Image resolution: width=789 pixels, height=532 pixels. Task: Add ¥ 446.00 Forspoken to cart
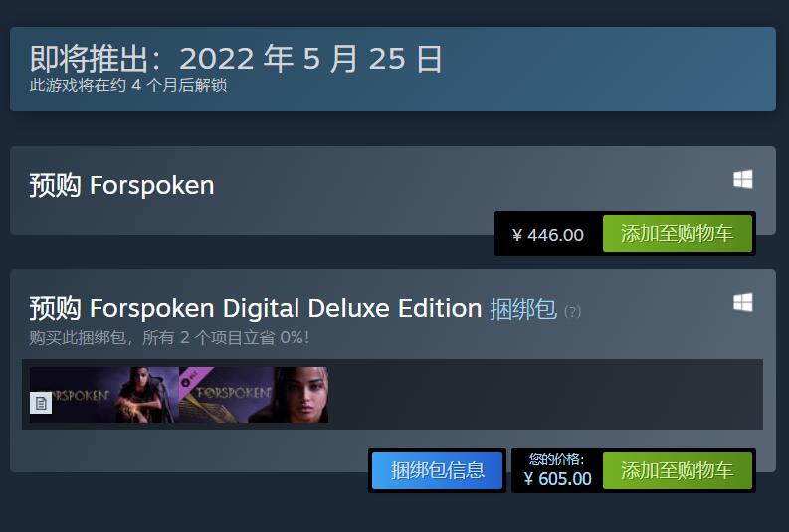677,234
